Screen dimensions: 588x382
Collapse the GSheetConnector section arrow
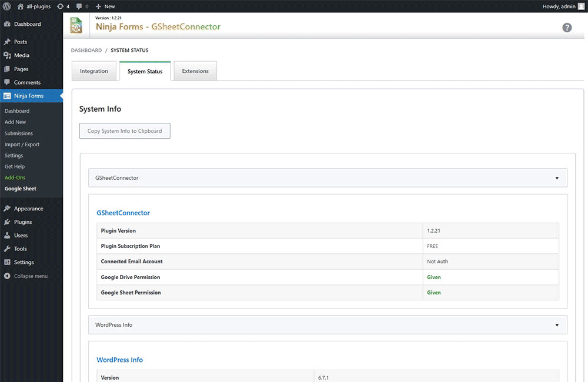pyautogui.click(x=557, y=178)
